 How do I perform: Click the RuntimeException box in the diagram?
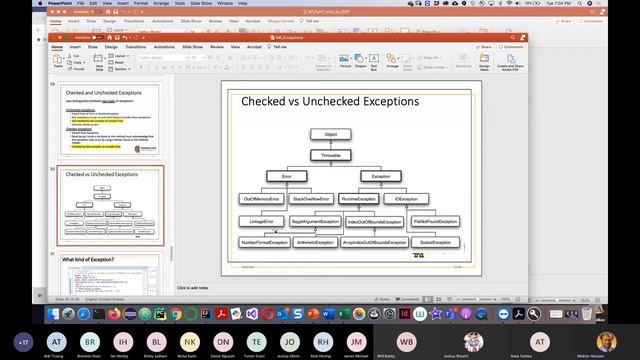click(x=358, y=199)
